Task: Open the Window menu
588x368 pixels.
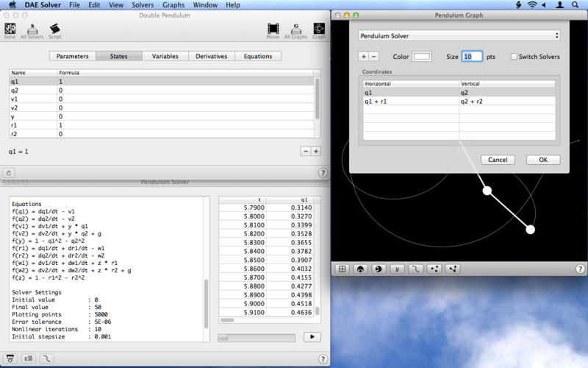Action: (x=205, y=5)
